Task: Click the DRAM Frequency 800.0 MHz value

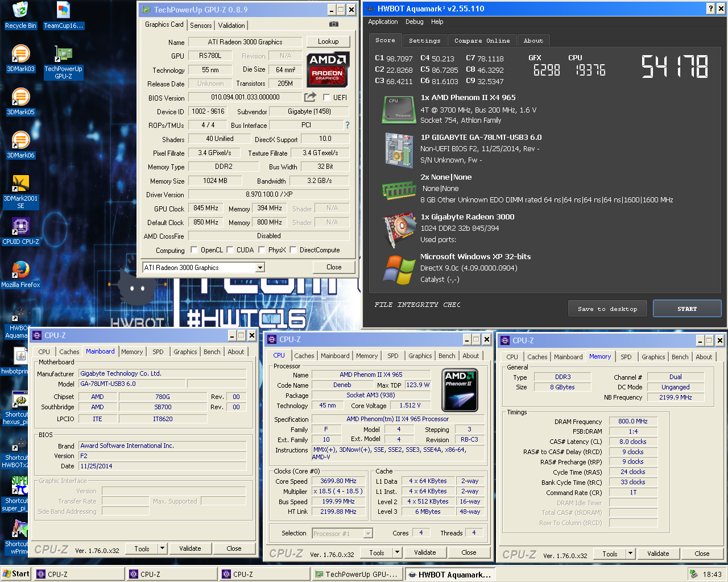Action: click(633, 421)
